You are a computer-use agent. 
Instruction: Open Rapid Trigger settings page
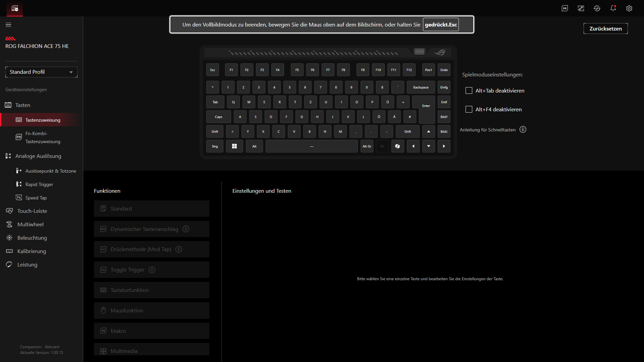(x=39, y=185)
